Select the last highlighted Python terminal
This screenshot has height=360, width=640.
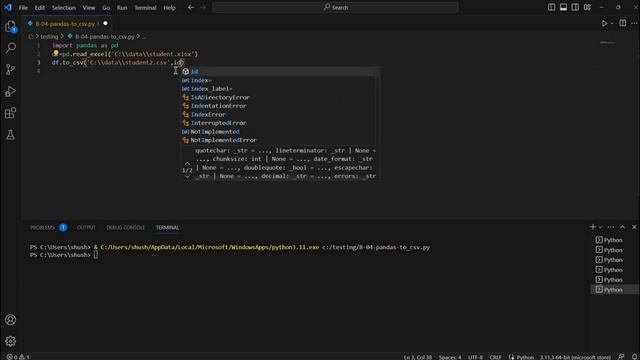[614, 290]
